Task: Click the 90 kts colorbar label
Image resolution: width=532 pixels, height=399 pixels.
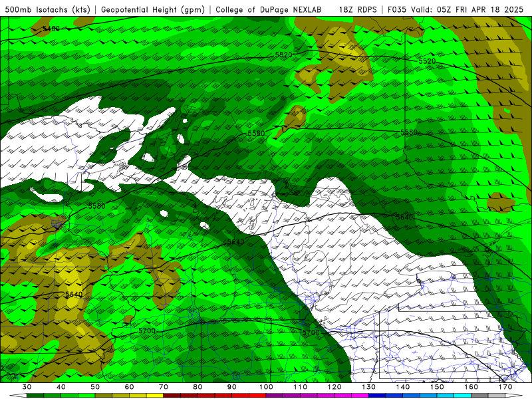Action: [231, 387]
